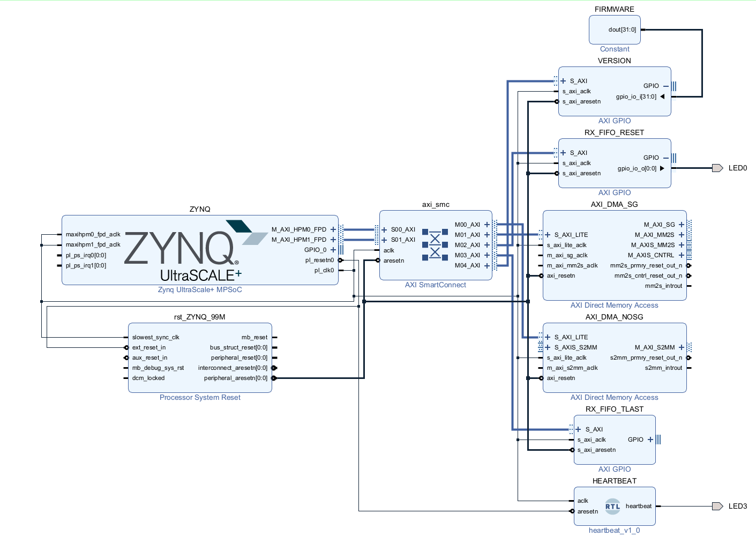The image size is (756, 536).
Task: Click the Zynq UltraScale+ MPSoC label
Action: coord(200,289)
